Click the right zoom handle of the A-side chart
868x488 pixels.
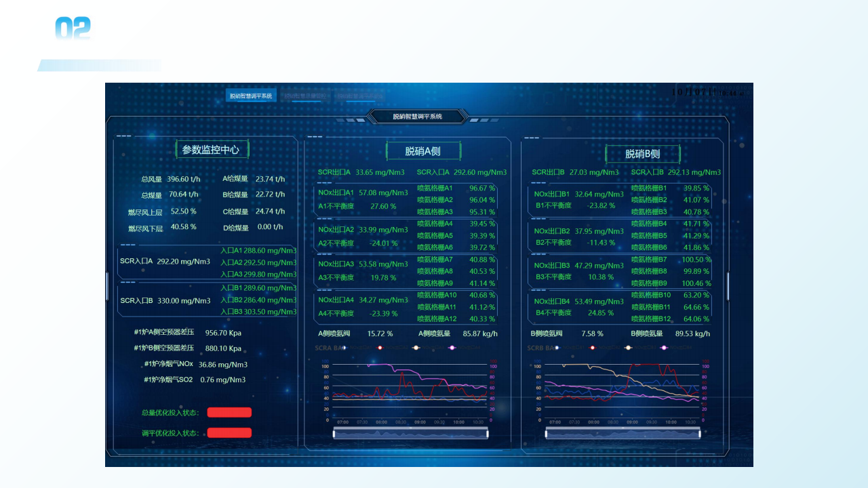[488, 434]
